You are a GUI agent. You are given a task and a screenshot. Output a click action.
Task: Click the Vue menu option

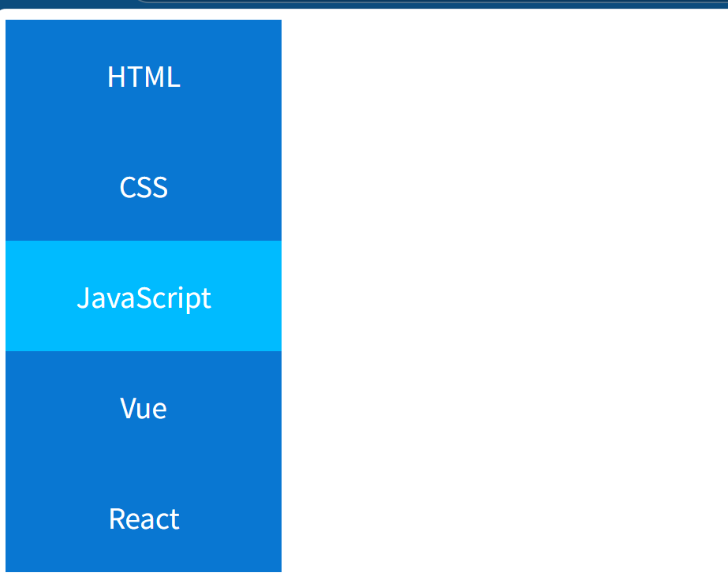(x=144, y=406)
